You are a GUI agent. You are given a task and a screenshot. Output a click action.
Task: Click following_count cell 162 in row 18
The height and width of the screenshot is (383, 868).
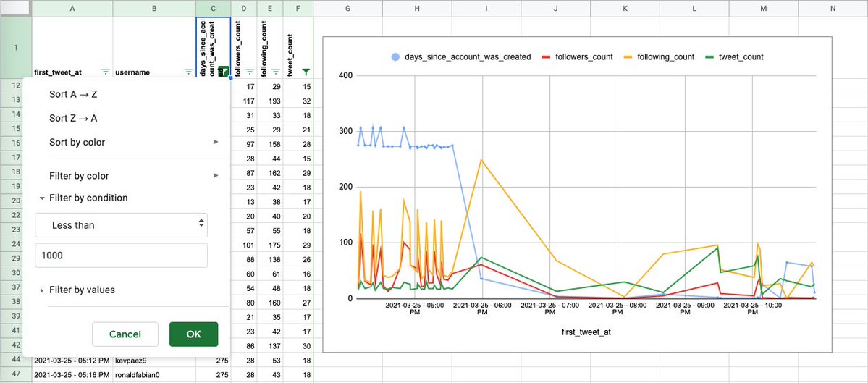[x=270, y=173]
